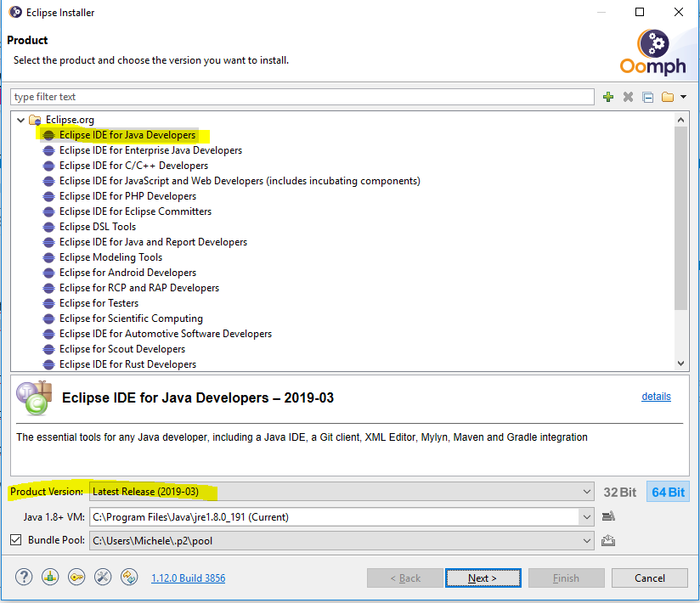Click the collapse all tree icon
700x603 pixels.
point(648,97)
